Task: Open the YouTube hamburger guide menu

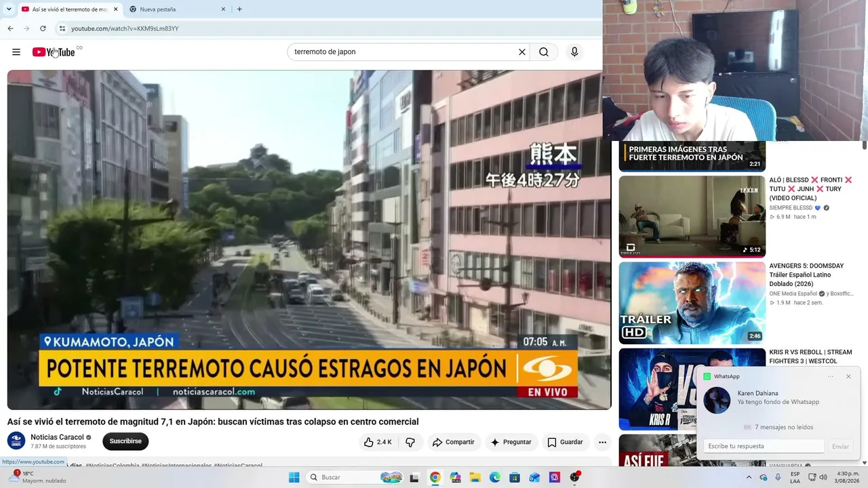Action: [16, 52]
